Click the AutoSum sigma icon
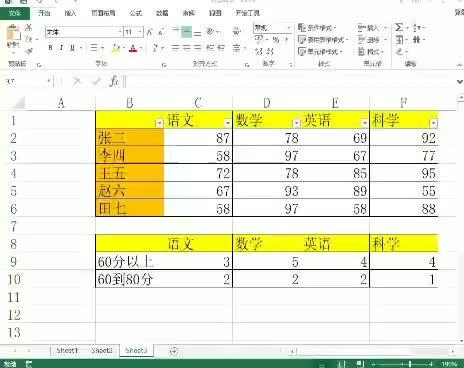Screen dimensions: 464x368 pos(399,27)
